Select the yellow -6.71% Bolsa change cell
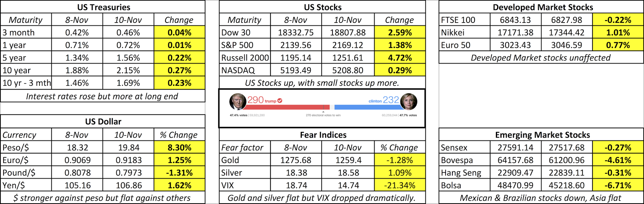The height and width of the screenshot is (204, 644). [x=618, y=185]
